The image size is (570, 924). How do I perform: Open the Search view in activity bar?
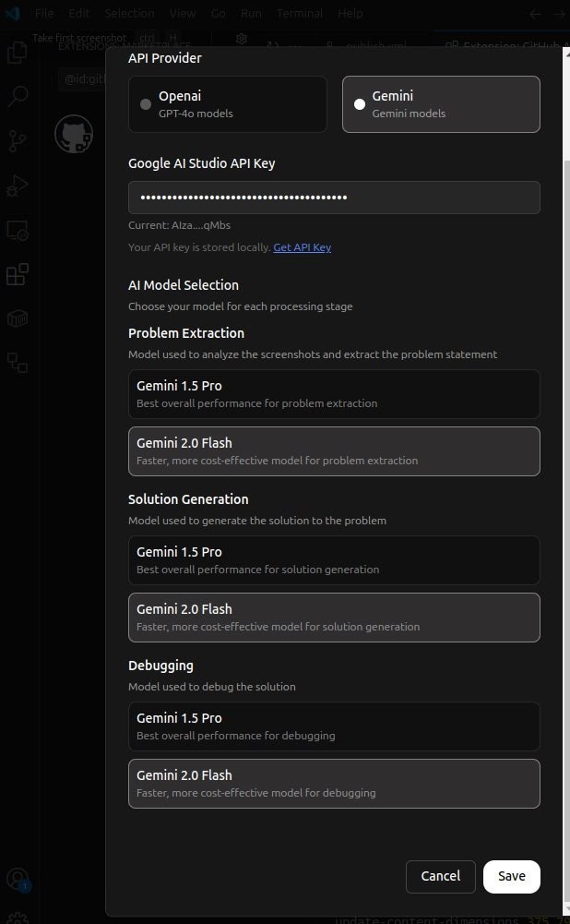(18, 96)
